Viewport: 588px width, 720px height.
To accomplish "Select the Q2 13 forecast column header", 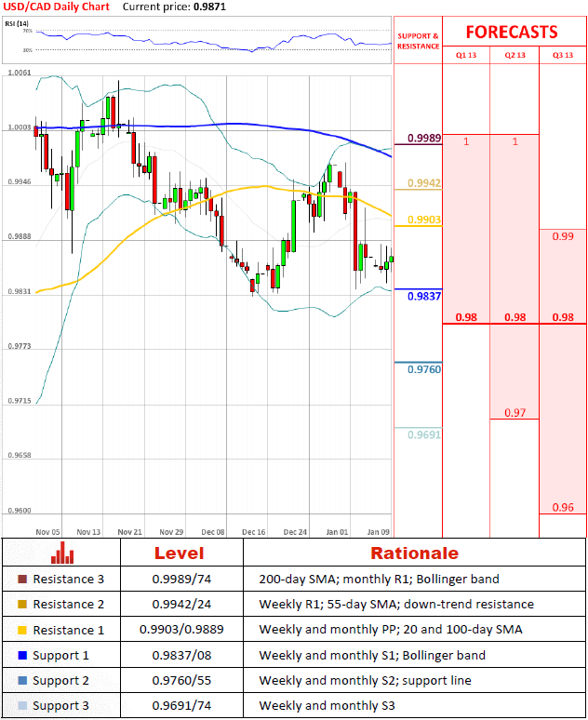I will pyautogui.click(x=514, y=55).
